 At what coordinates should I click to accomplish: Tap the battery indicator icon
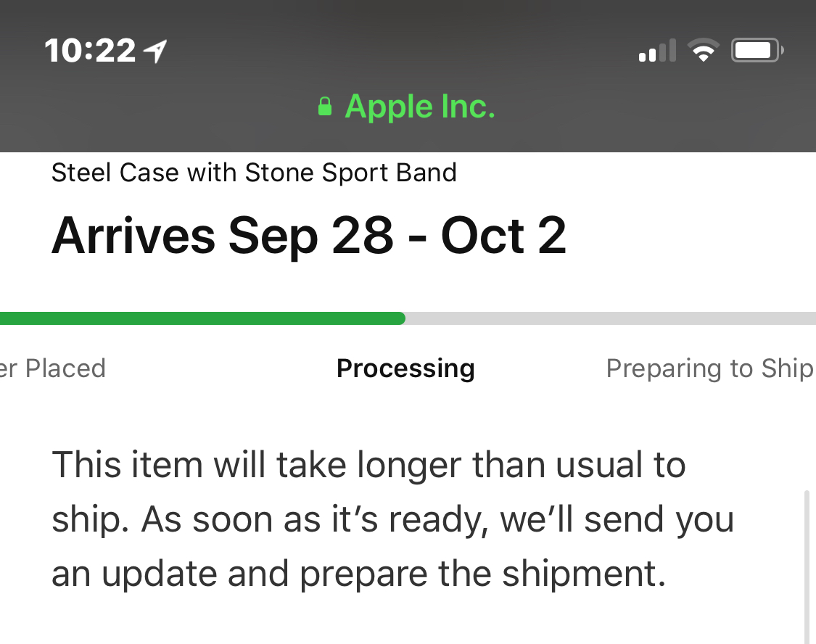757,51
